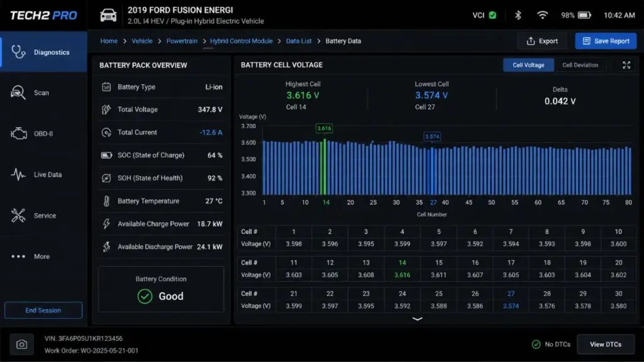This screenshot has width=644, height=362.
Task: Click the 10:42 AM clock
Action: (619, 15)
